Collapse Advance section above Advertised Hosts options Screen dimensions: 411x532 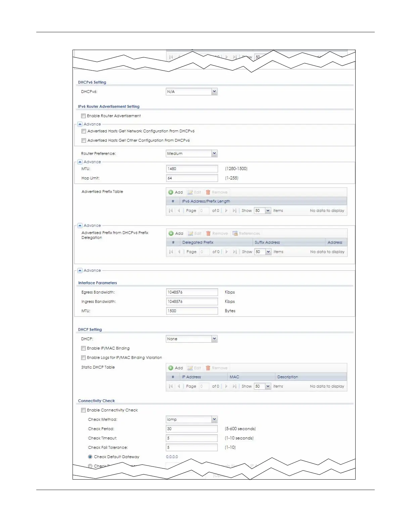tap(80, 124)
